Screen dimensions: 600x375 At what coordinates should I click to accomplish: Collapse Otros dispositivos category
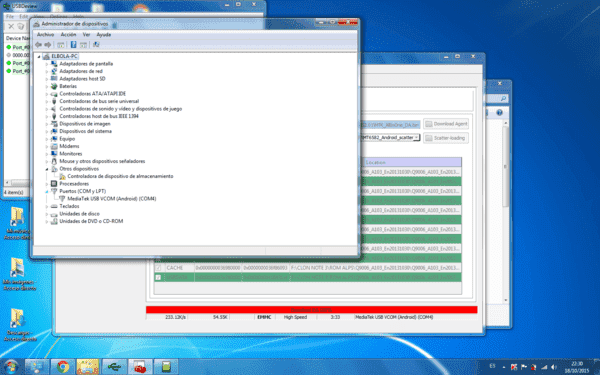pos(47,169)
